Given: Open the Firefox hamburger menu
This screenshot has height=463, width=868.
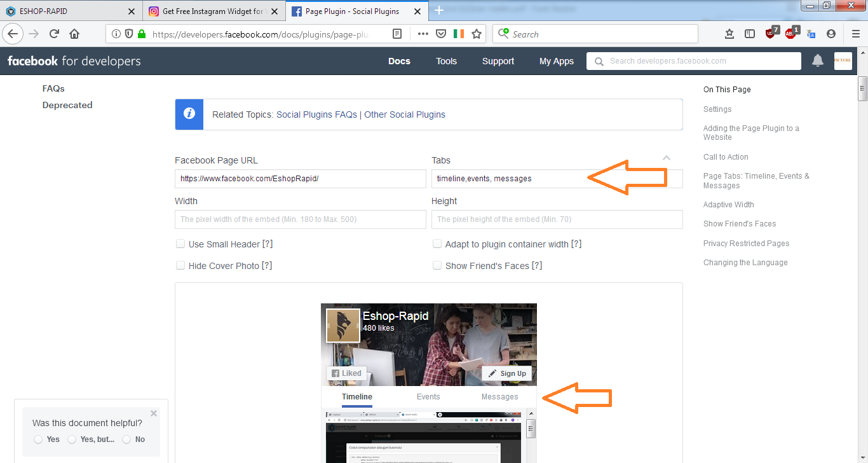Looking at the screenshot, I should pyautogui.click(x=856, y=34).
